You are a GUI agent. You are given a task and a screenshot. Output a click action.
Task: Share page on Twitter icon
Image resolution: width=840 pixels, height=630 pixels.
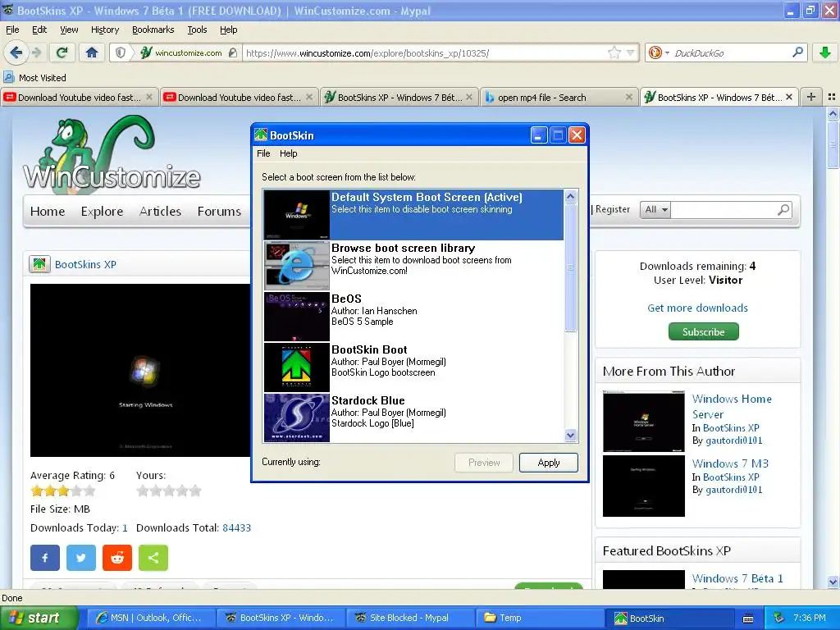coord(81,558)
